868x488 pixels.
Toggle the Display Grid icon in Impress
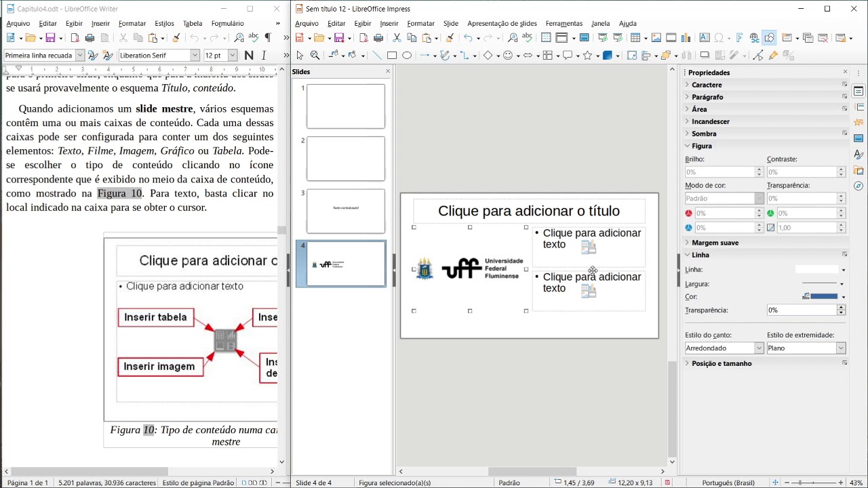click(546, 38)
